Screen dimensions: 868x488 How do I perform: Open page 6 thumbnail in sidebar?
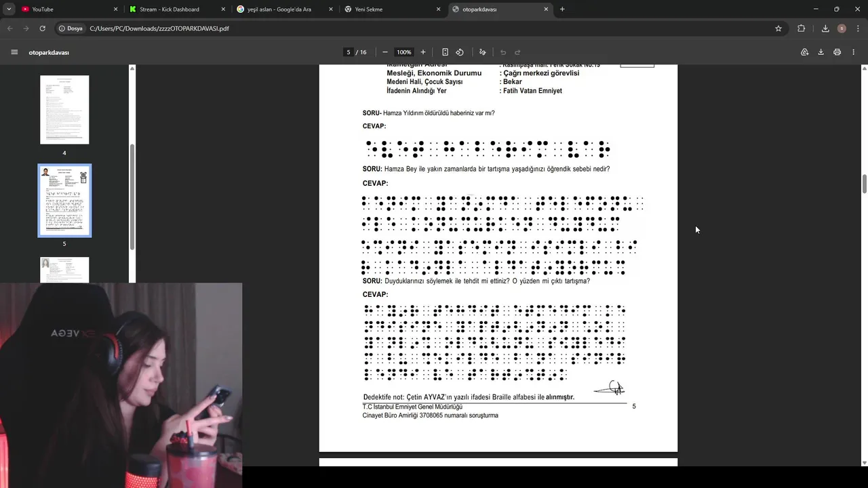(64, 270)
